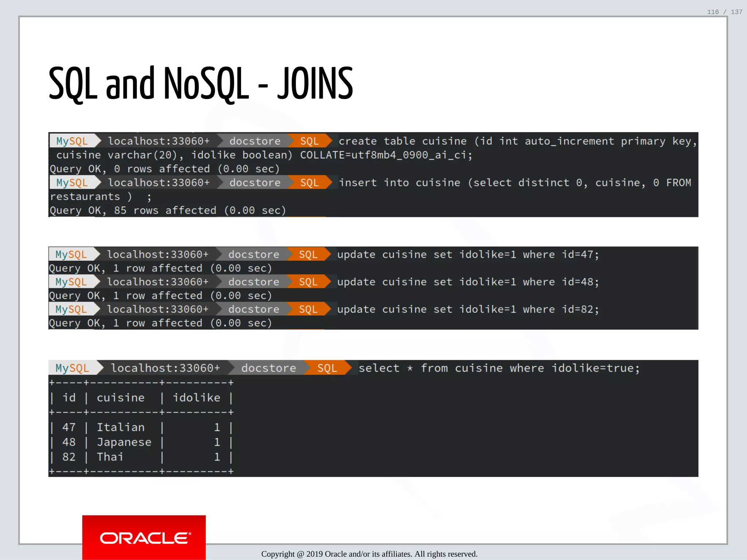747x560 pixels.
Task: Click the "Thai" cell in results table
Action: [x=110, y=457]
